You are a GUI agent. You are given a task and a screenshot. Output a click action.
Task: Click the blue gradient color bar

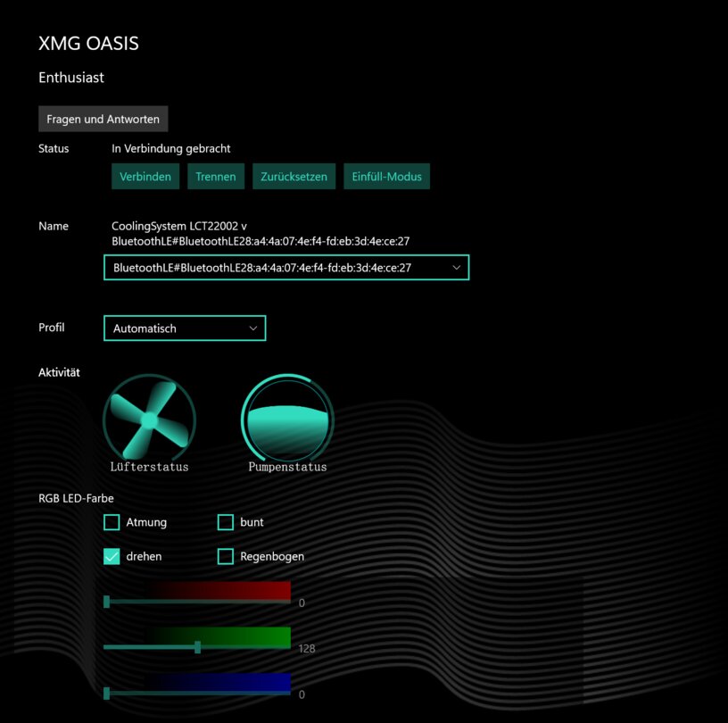(x=219, y=682)
